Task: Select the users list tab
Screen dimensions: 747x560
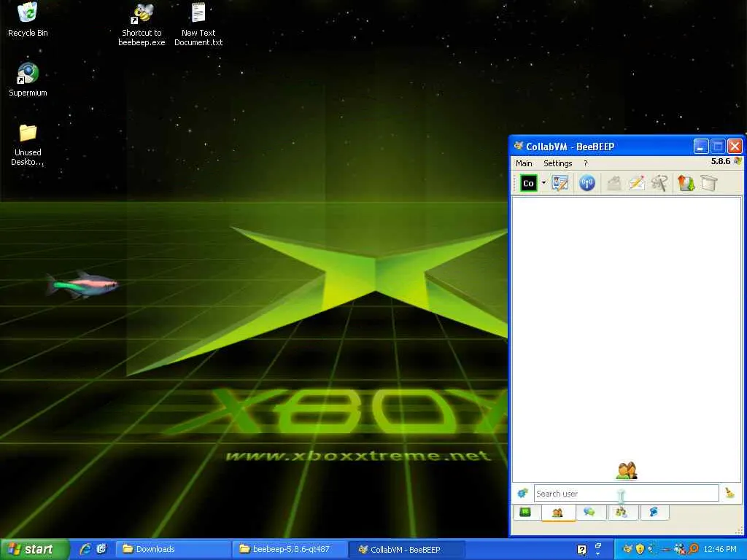Action: (558, 513)
